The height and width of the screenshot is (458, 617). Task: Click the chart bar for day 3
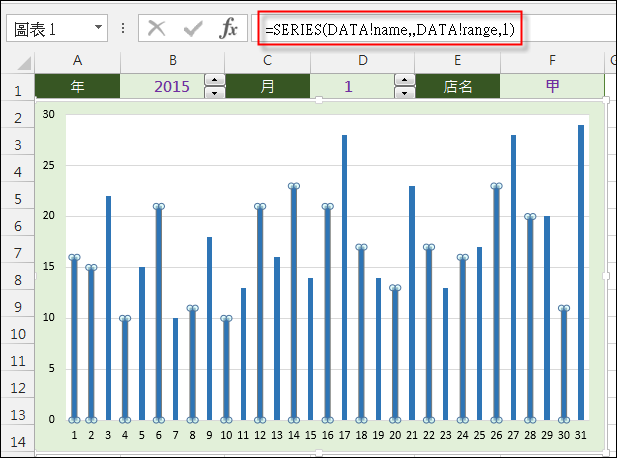click(108, 308)
